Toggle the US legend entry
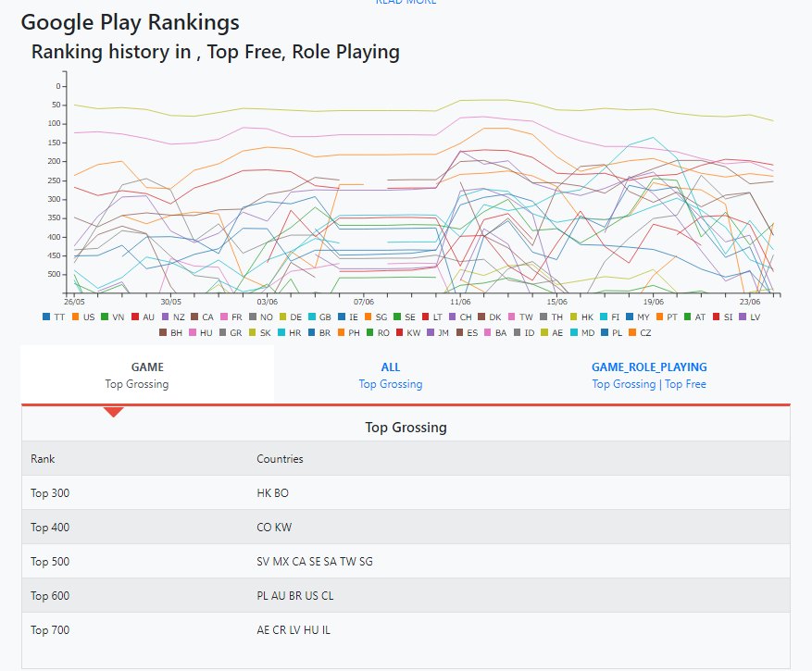This screenshot has height=671, width=812. [x=83, y=317]
